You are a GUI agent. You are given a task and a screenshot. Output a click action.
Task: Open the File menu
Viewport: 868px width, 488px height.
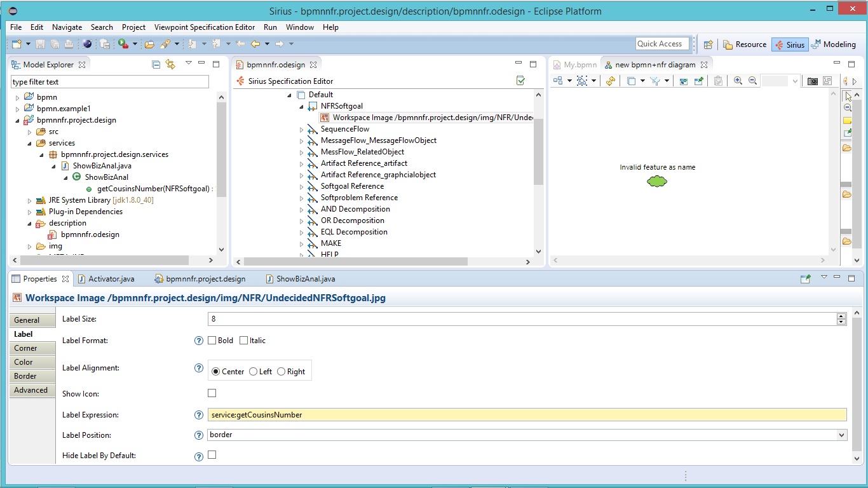pos(16,27)
